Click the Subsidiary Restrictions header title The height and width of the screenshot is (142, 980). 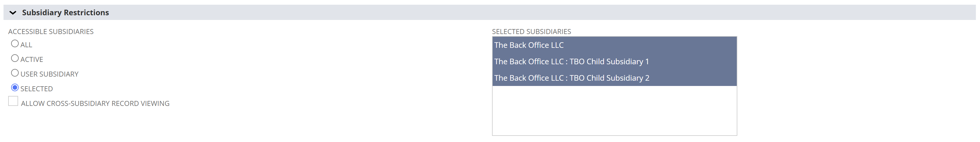pyautogui.click(x=65, y=13)
